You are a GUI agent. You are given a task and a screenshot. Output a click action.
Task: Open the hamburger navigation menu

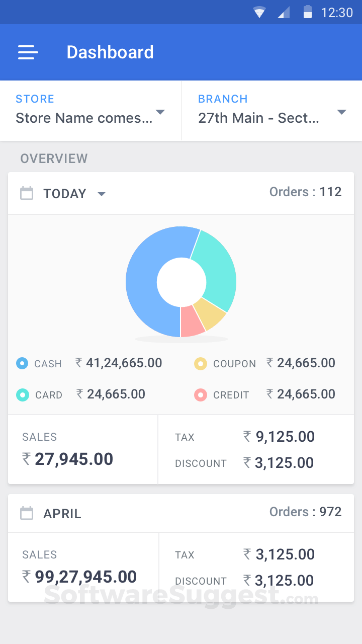coord(28,52)
